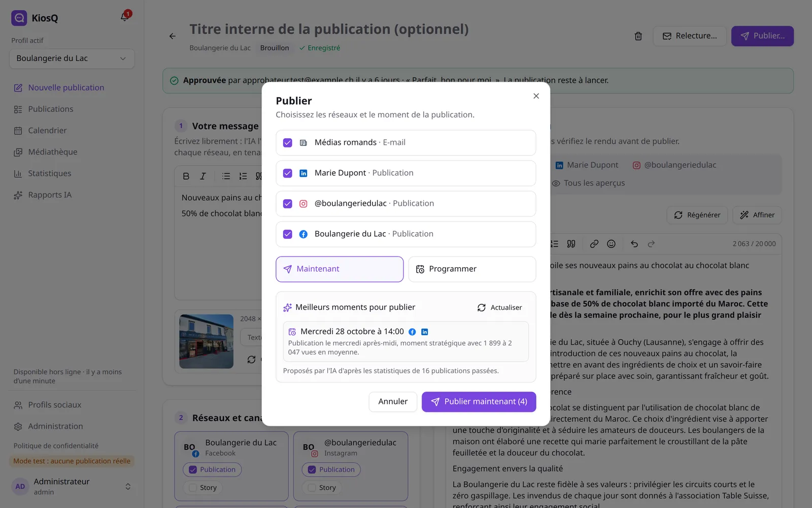Uncheck the Médias romands E-mail checkbox
Image resolution: width=812 pixels, height=508 pixels.
click(287, 143)
